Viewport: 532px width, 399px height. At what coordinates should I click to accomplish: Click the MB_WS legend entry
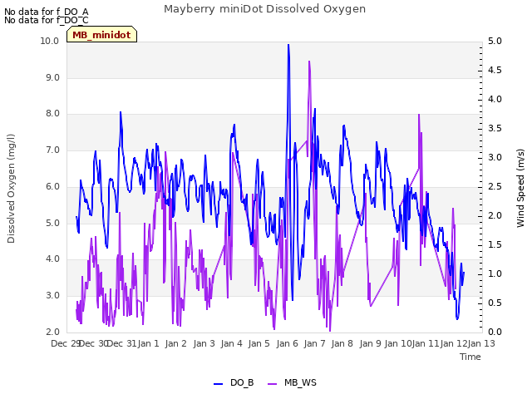[292, 382]
